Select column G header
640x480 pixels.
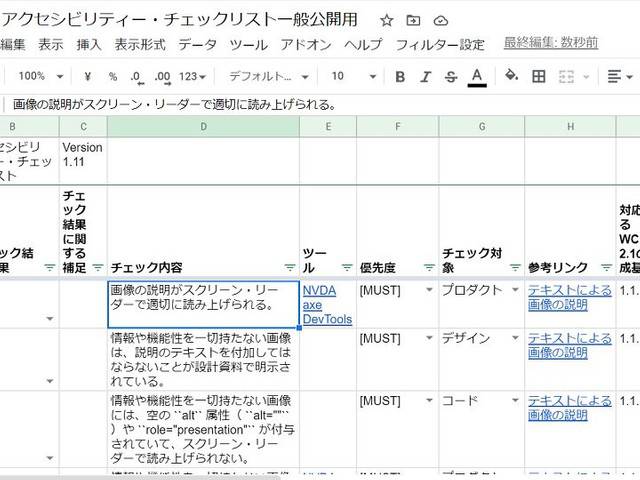click(482, 127)
